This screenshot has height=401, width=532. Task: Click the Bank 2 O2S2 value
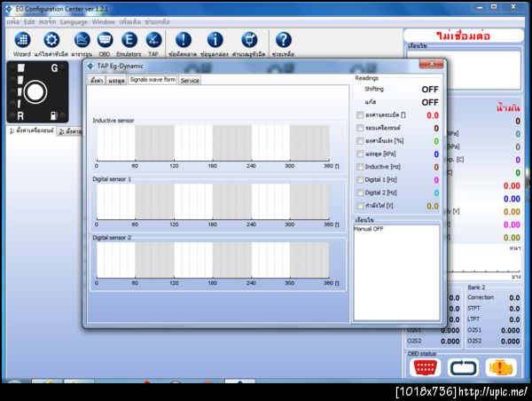(511, 342)
